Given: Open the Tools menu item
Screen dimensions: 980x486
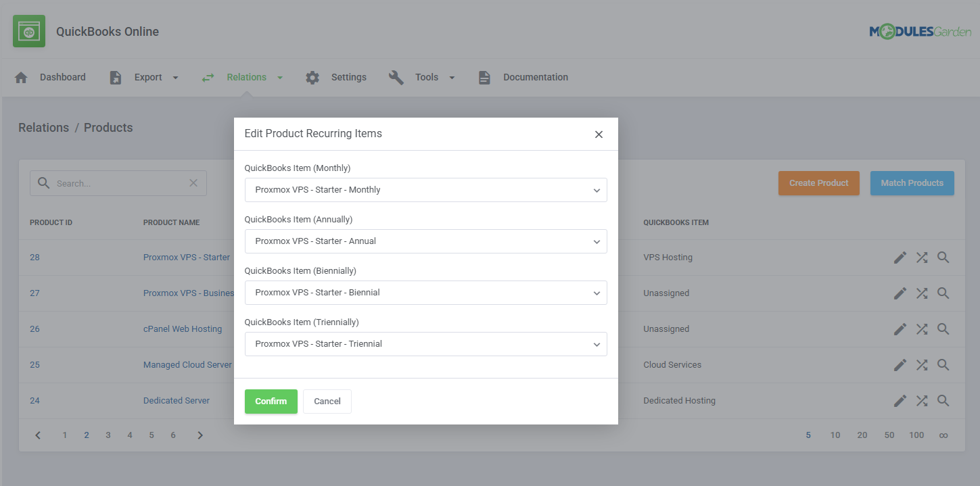Looking at the screenshot, I should tap(427, 77).
